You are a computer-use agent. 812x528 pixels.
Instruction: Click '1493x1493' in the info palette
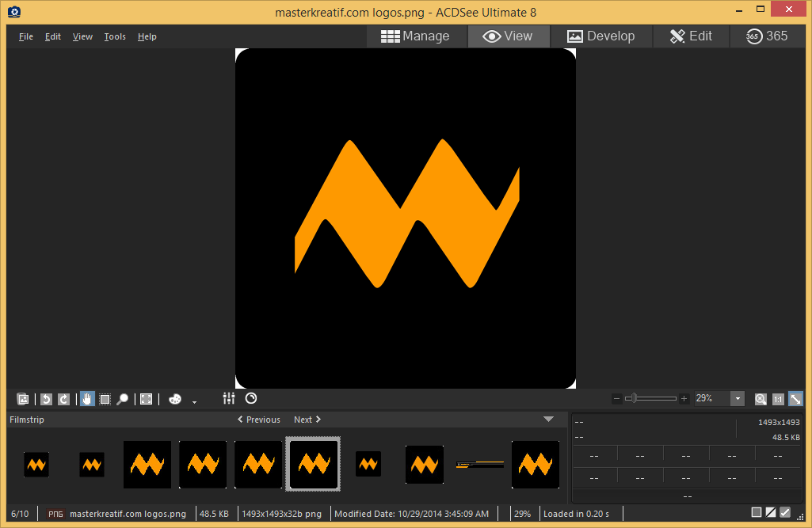tap(779, 423)
